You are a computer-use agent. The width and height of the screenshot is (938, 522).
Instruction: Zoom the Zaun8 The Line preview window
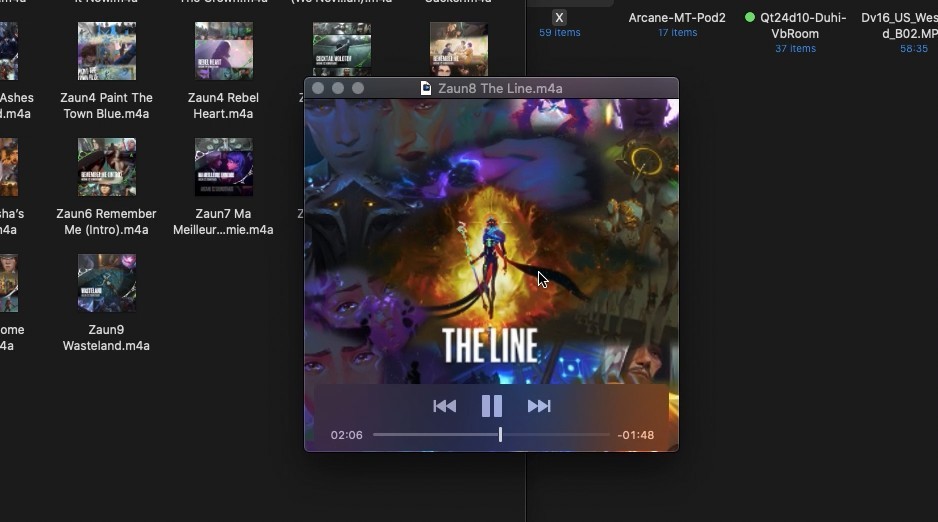point(358,88)
